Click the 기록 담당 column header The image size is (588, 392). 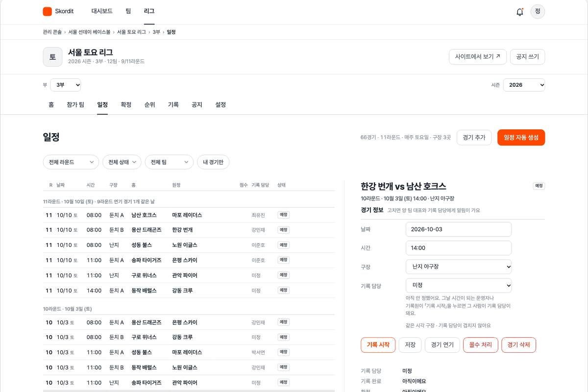tap(260, 185)
